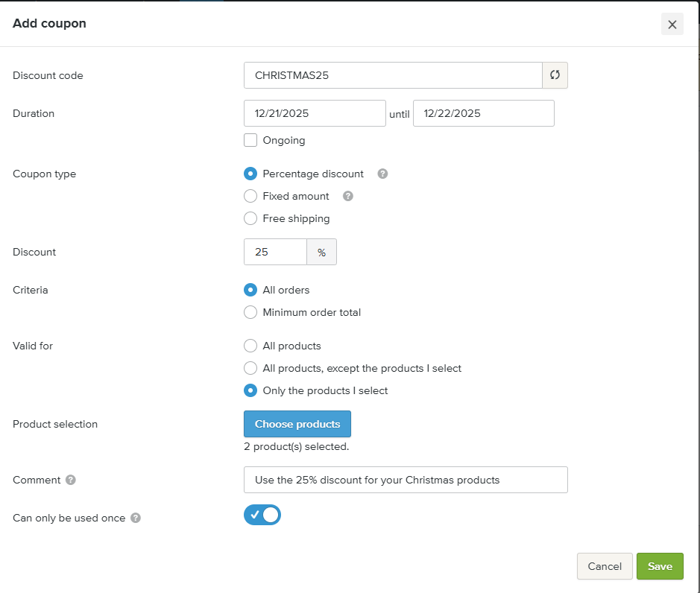Close the Add coupon dialog
This screenshot has height=593, width=700.
tap(672, 25)
